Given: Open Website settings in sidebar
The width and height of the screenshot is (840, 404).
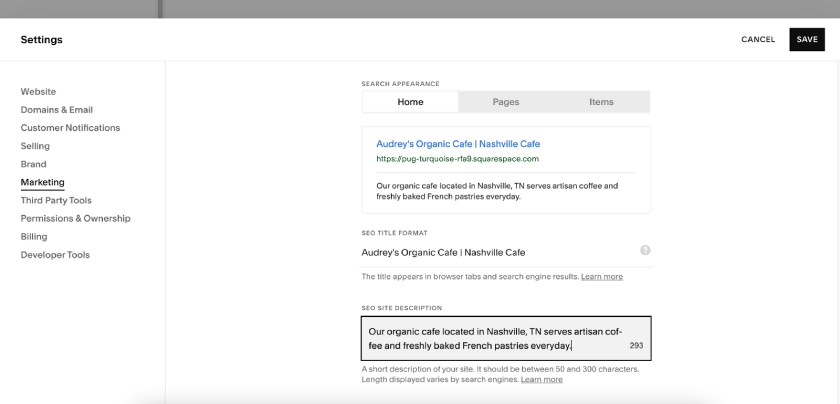Looking at the screenshot, I should tap(38, 92).
